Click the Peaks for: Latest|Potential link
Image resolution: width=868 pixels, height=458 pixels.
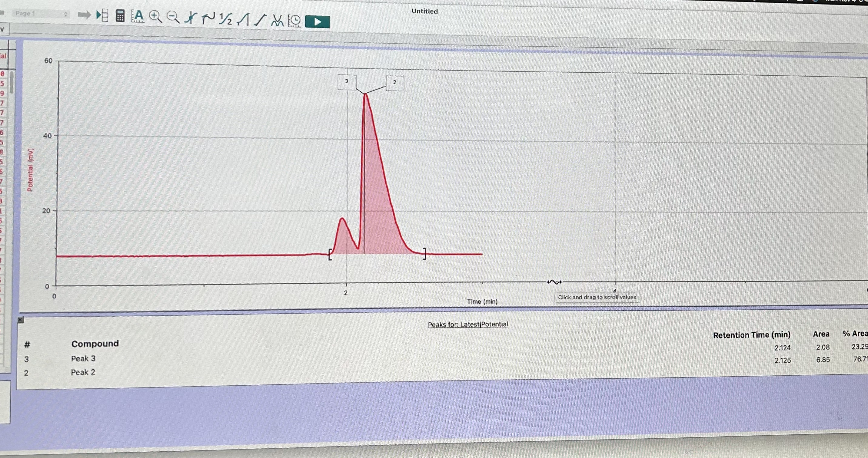click(x=468, y=324)
